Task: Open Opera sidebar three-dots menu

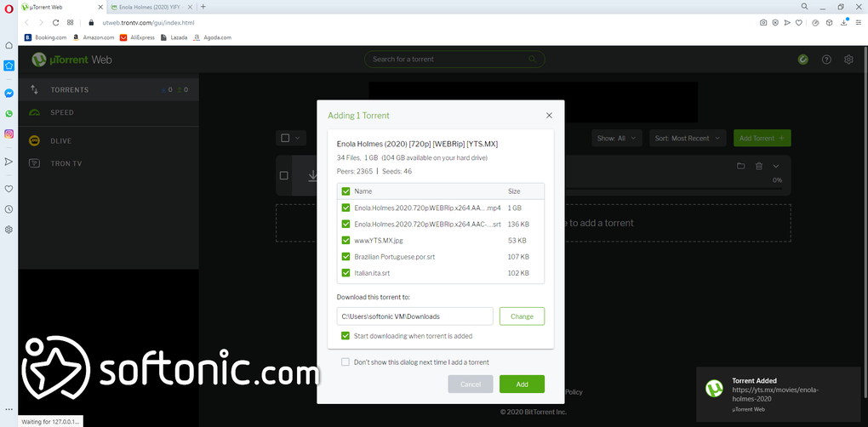Action: click(9, 409)
